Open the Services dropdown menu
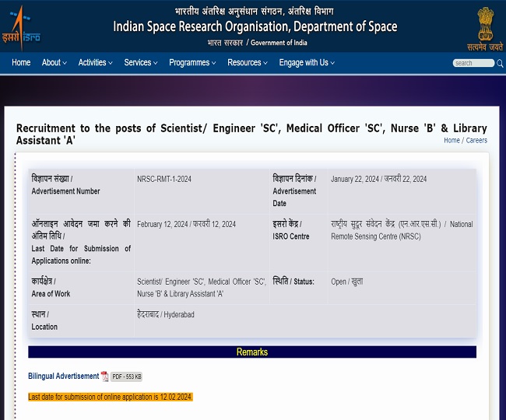 click(x=141, y=63)
